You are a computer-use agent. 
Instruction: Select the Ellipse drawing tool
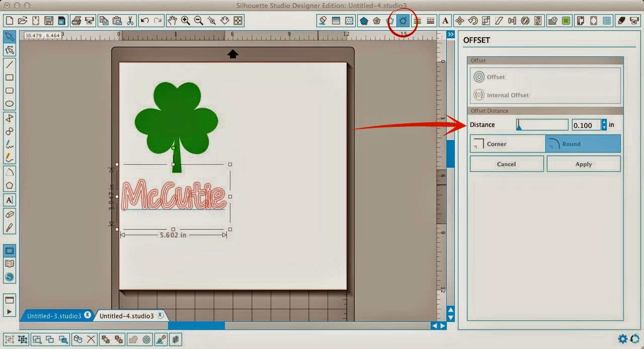pos(9,103)
